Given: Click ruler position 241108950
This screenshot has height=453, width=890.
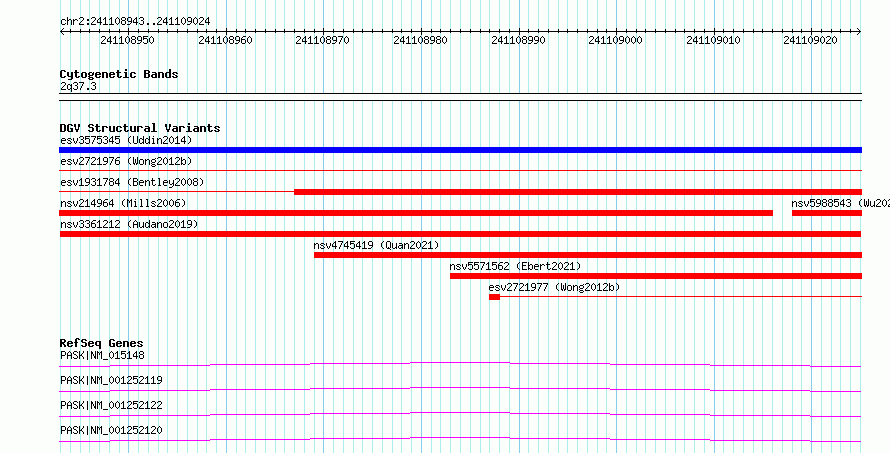Looking at the screenshot, I should [127, 40].
